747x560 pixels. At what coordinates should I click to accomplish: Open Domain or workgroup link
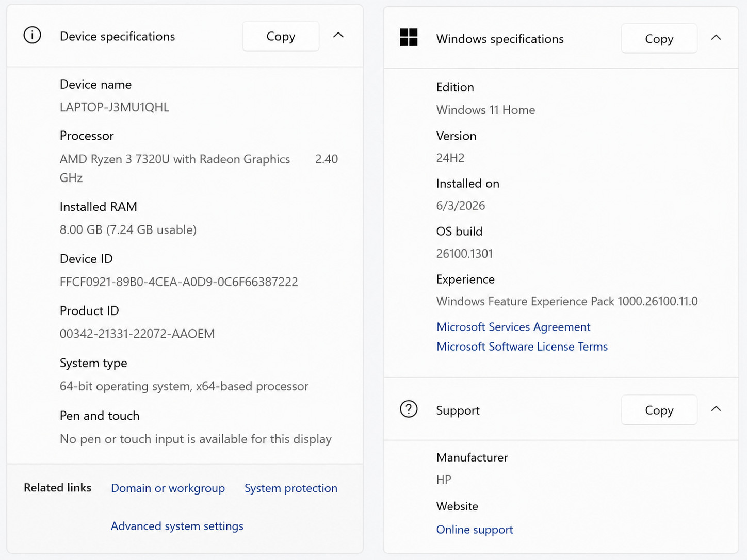tap(168, 488)
